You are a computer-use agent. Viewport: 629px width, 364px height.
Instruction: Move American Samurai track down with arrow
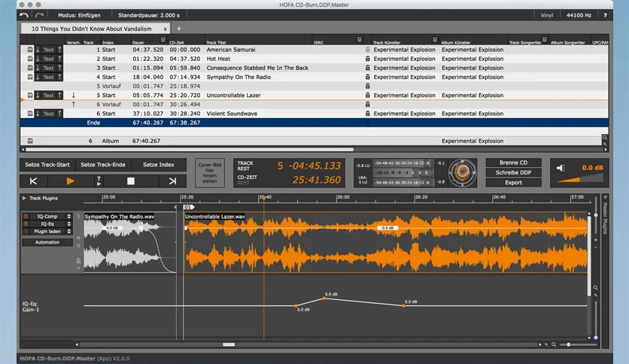(x=38, y=50)
